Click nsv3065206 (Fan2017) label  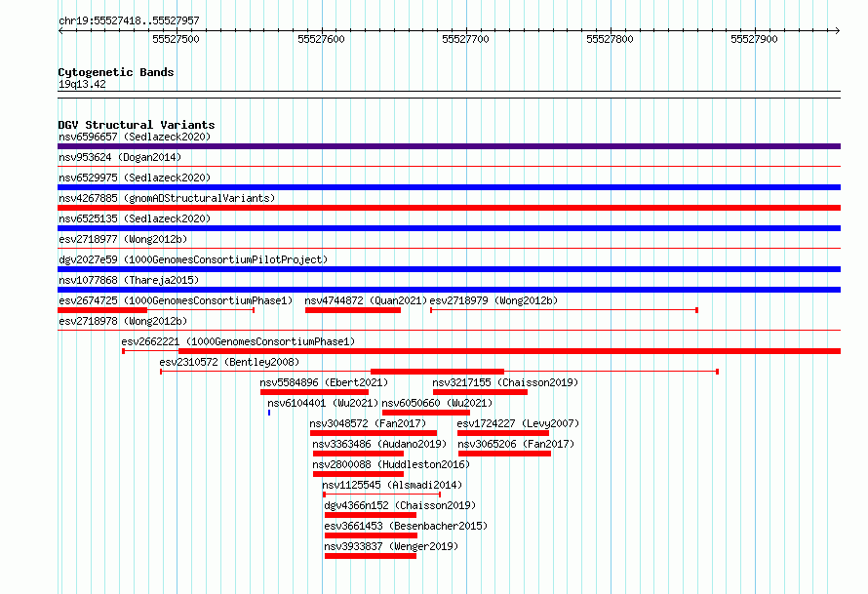516,444
